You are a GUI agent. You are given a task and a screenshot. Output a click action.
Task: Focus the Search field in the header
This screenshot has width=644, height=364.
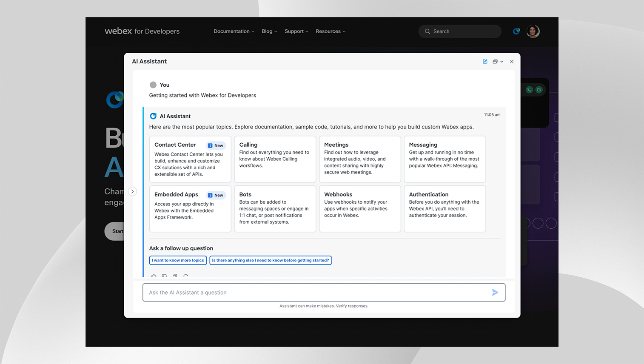point(460,31)
